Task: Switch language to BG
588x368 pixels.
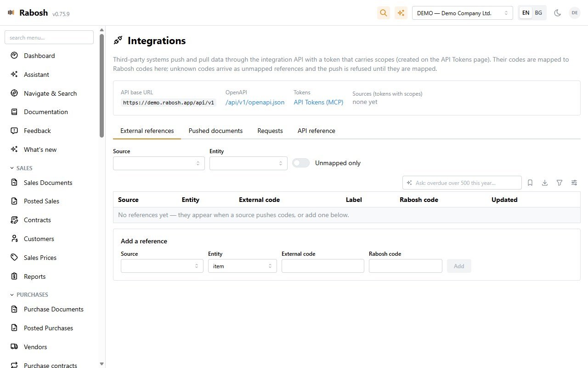Action: coord(538,13)
